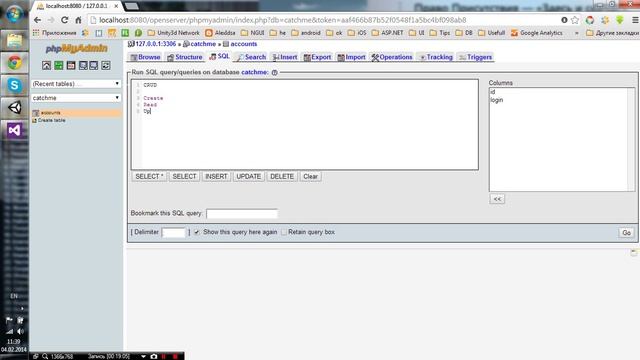Open the Tracking tab
640x360 pixels.
(x=436, y=57)
